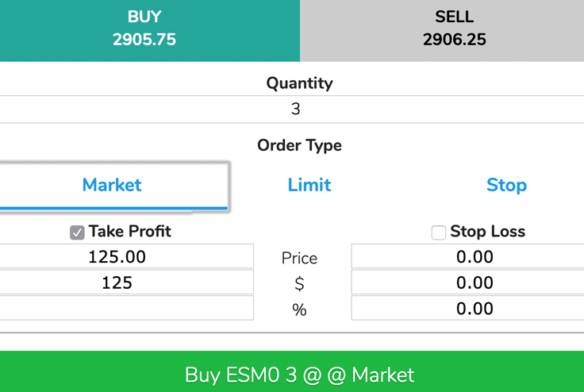Click the Take Profit dollar field 125
The image size is (584, 392).
tap(127, 282)
